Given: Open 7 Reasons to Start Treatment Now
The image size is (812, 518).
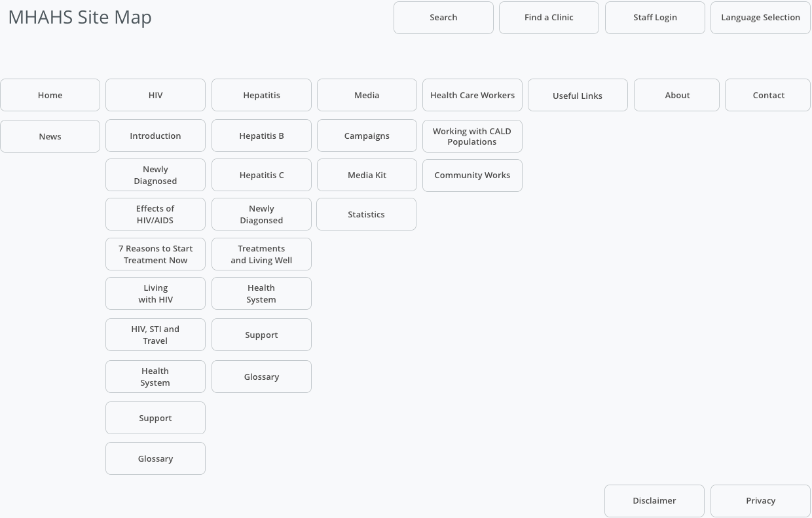Looking at the screenshot, I should pyautogui.click(x=155, y=254).
